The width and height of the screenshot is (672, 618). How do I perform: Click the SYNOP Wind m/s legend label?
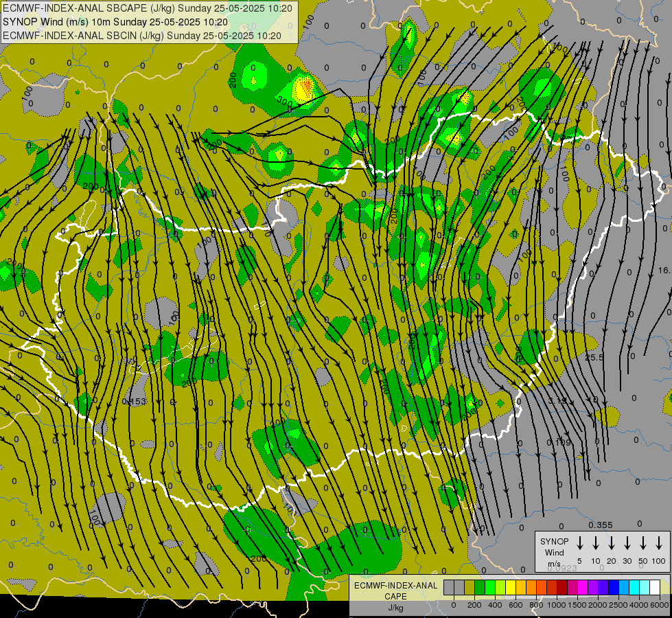(554, 552)
